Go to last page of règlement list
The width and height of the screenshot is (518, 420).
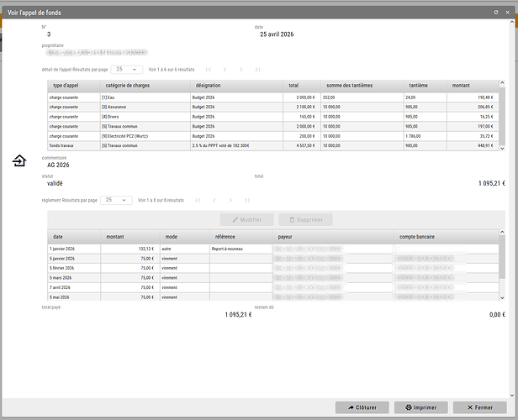[246, 200]
